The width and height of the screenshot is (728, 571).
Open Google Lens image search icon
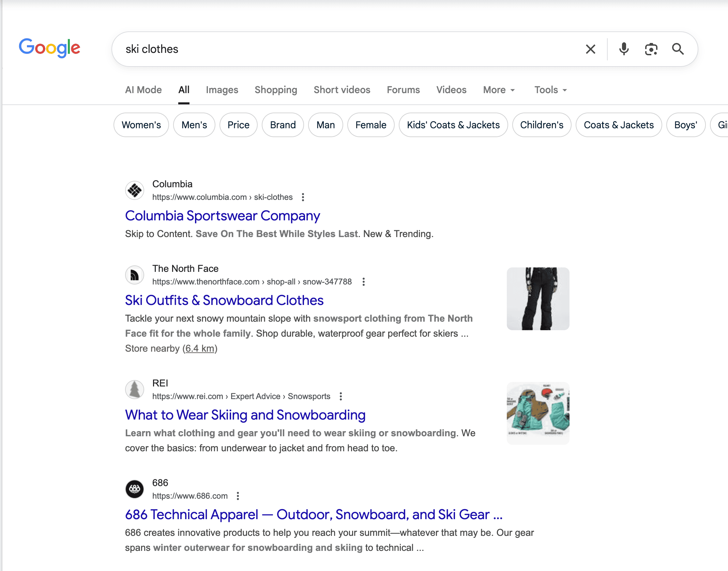click(x=651, y=49)
